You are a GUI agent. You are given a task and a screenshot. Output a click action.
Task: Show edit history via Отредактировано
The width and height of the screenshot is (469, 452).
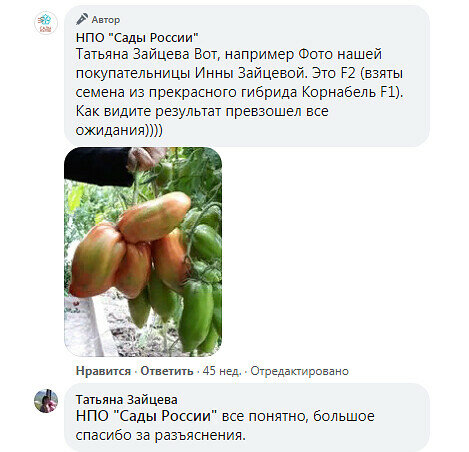tap(299, 371)
